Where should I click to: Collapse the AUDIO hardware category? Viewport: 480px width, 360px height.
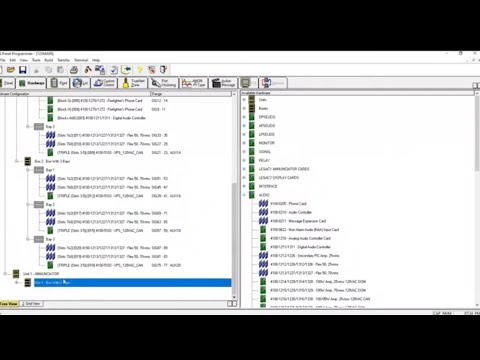[244, 195]
